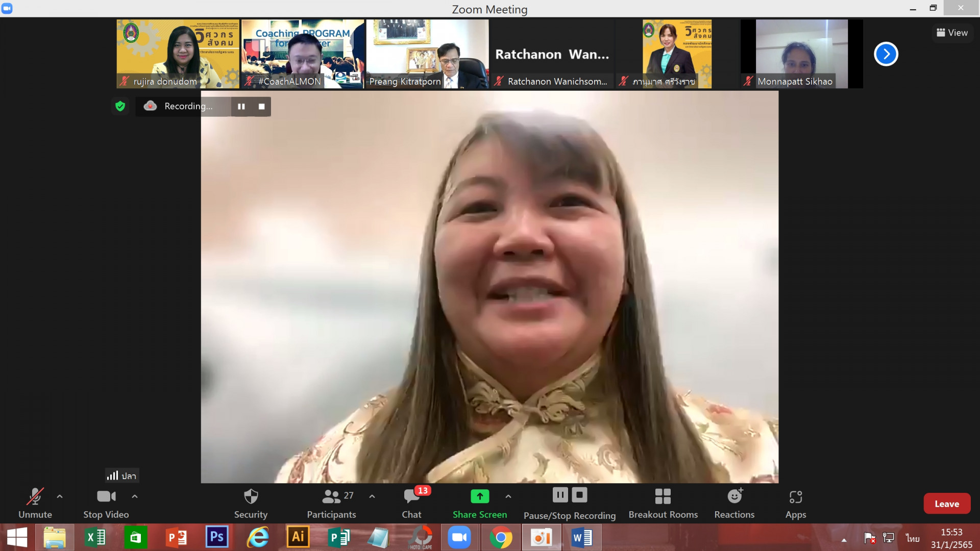Switch the ไทย input language indicator
The width and height of the screenshot is (980, 551).
pyautogui.click(x=913, y=538)
